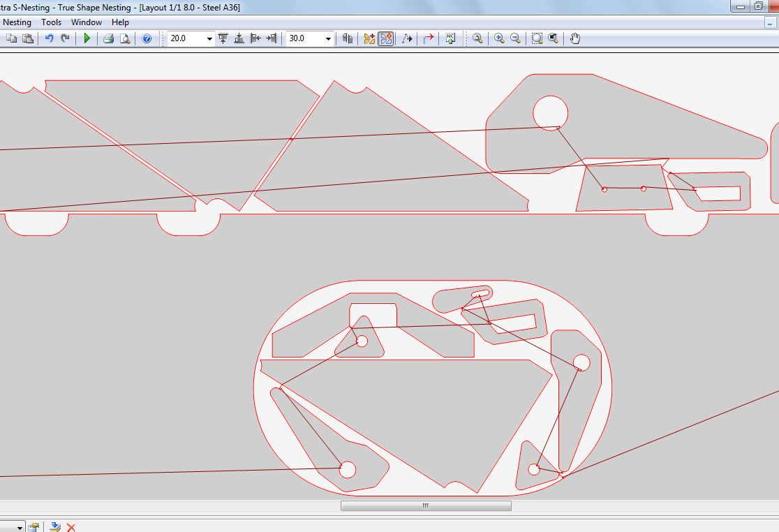Open the Nesting menu
This screenshot has height=532, width=779.
(x=17, y=22)
